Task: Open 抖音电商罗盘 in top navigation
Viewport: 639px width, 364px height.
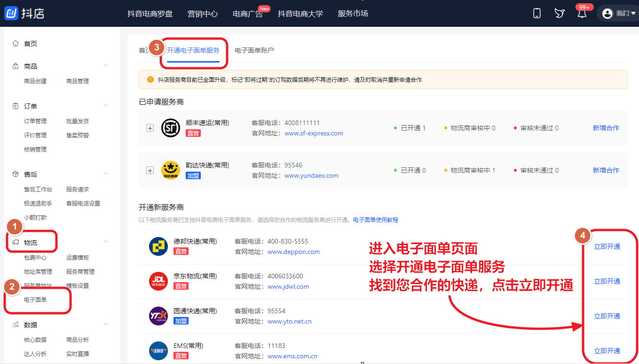Action: click(x=150, y=14)
